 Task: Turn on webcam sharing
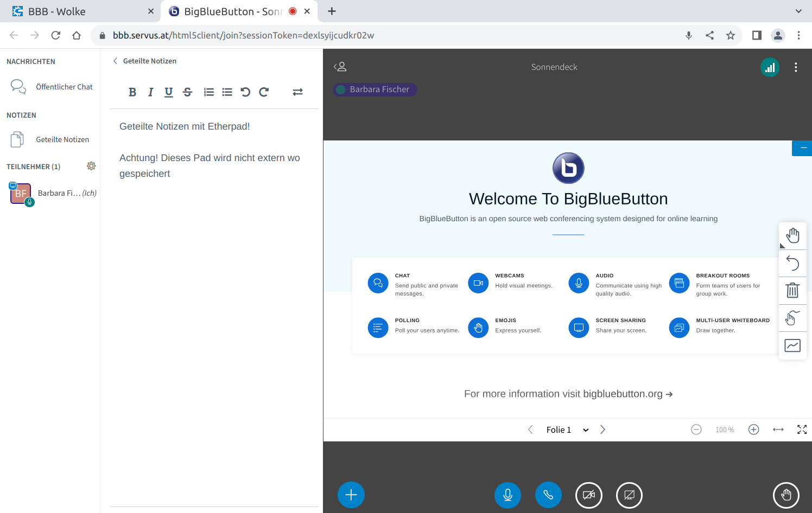(589, 495)
